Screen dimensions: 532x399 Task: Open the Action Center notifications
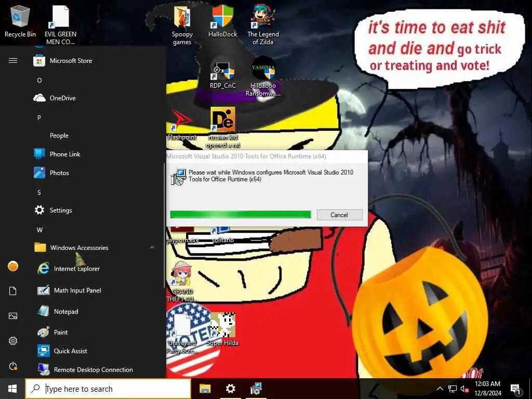tap(515, 389)
